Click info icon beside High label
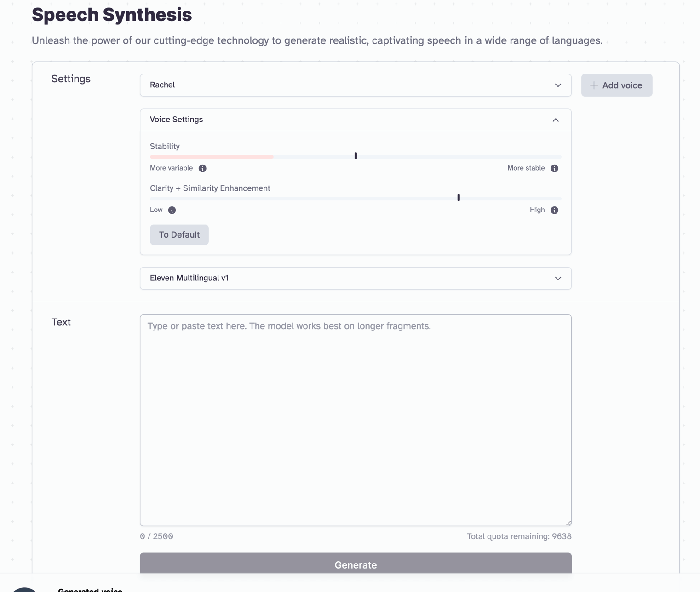 tap(554, 210)
